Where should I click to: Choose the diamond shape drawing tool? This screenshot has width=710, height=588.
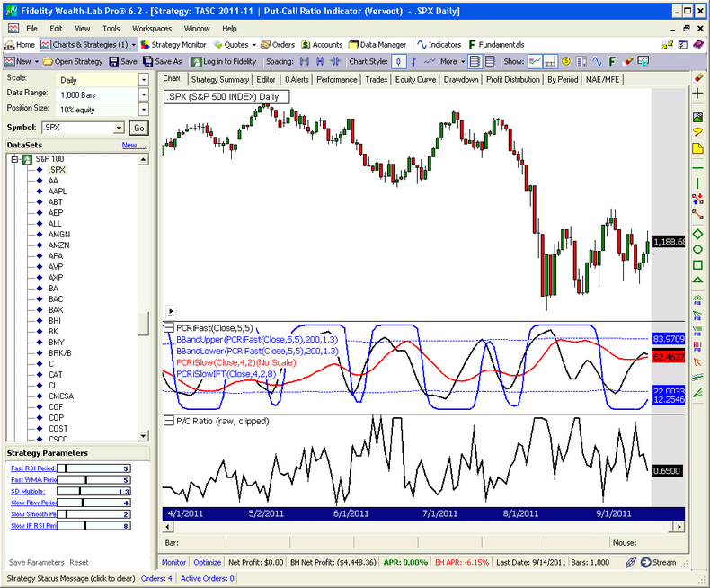[697, 233]
